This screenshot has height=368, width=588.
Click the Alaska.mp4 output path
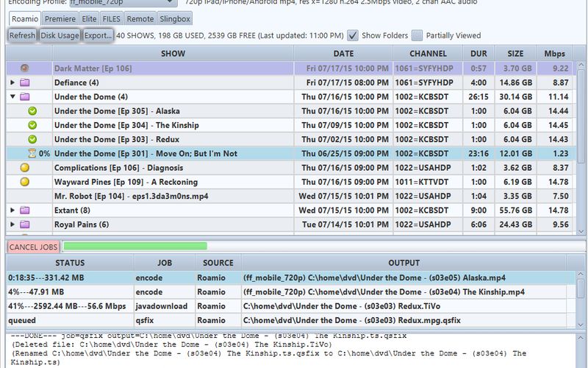point(374,278)
